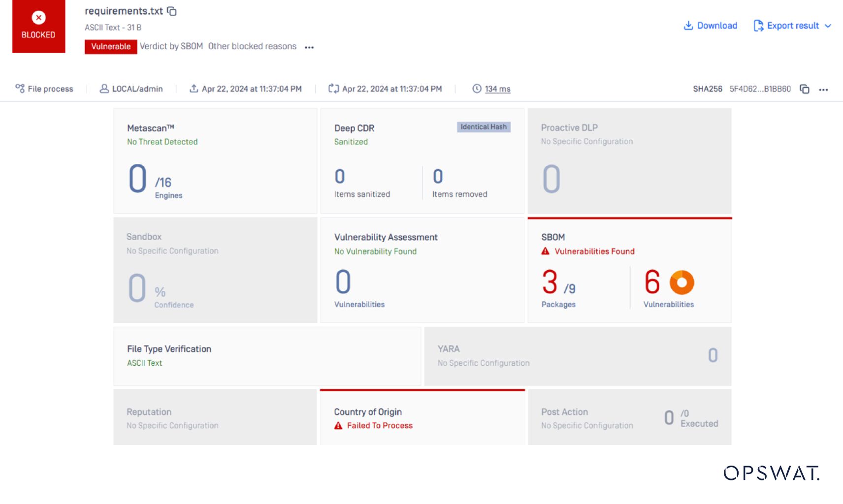
Task: Copy the requirements.txt filename
Action: (x=172, y=11)
